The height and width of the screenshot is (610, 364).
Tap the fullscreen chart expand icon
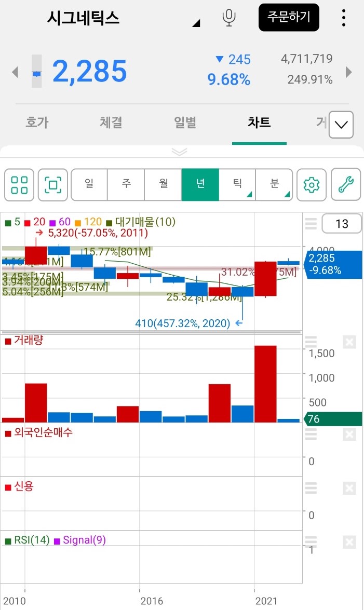pyautogui.click(x=53, y=185)
